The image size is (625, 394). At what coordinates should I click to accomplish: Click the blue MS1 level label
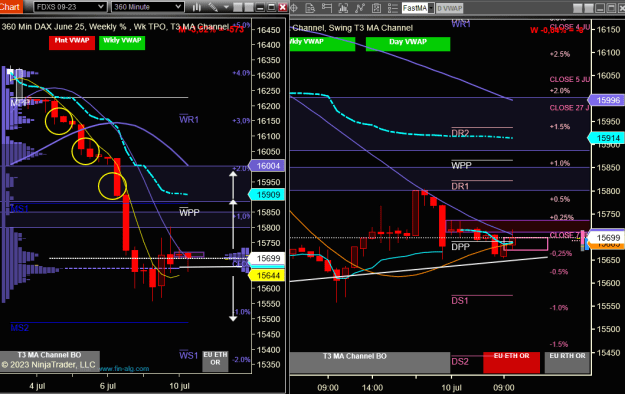(x=19, y=208)
